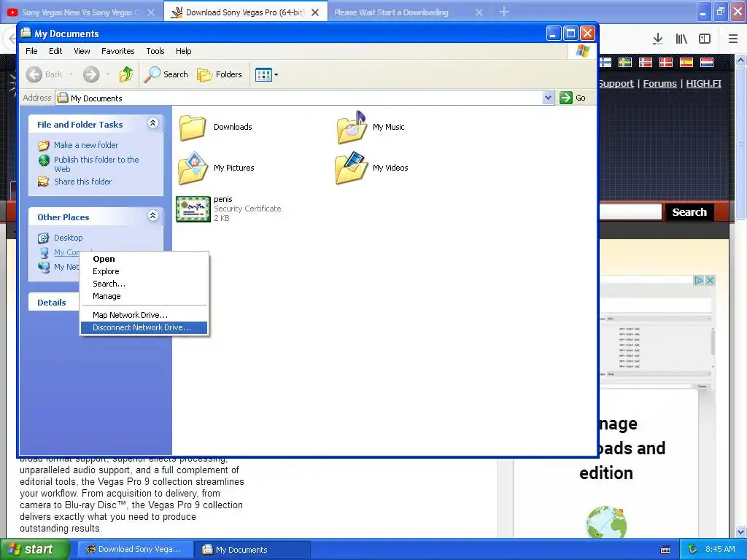The image size is (747, 560).
Task: Click the HIGH.FI link on webpage
Action: (x=704, y=84)
